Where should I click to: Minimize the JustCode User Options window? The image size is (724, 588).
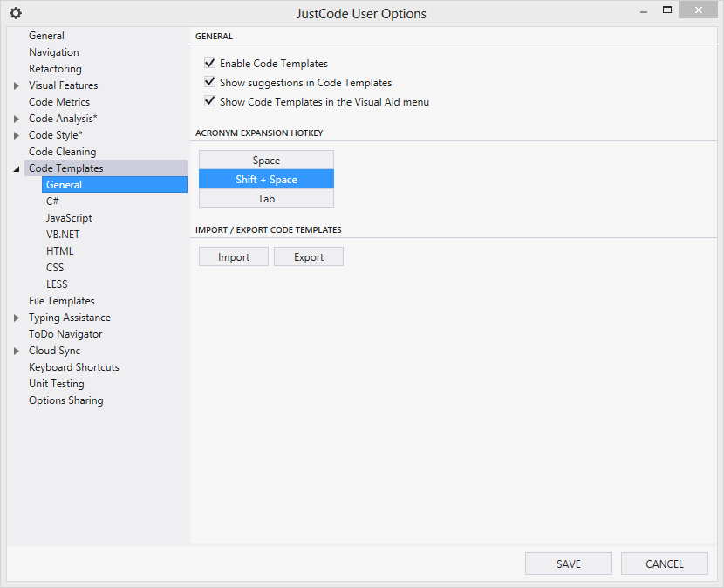click(644, 11)
